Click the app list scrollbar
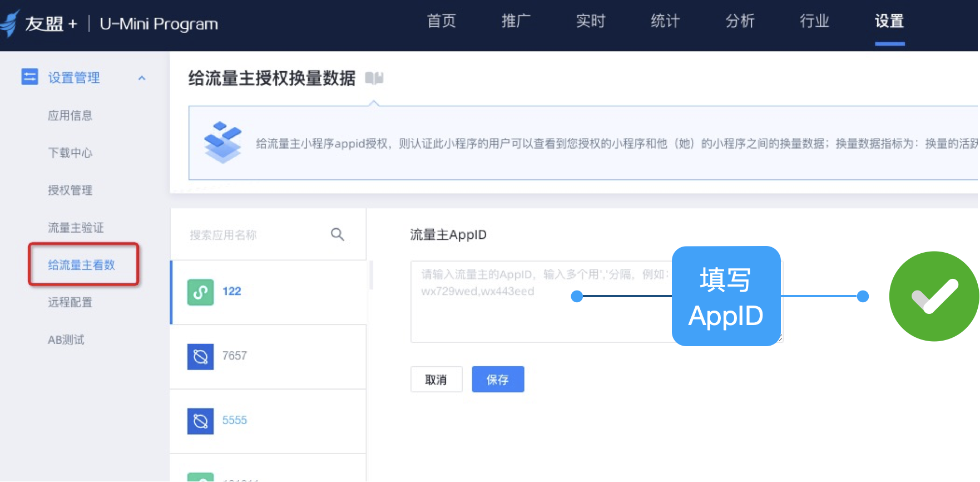 371,275
